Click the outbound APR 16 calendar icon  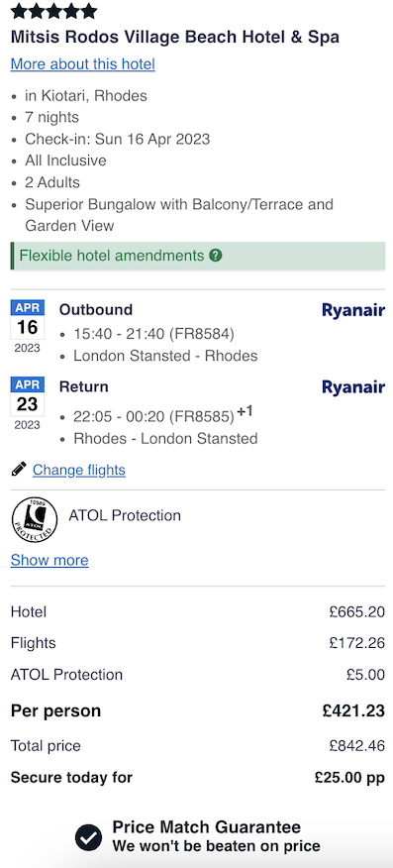pyautogui.click(x=27, y=327)
